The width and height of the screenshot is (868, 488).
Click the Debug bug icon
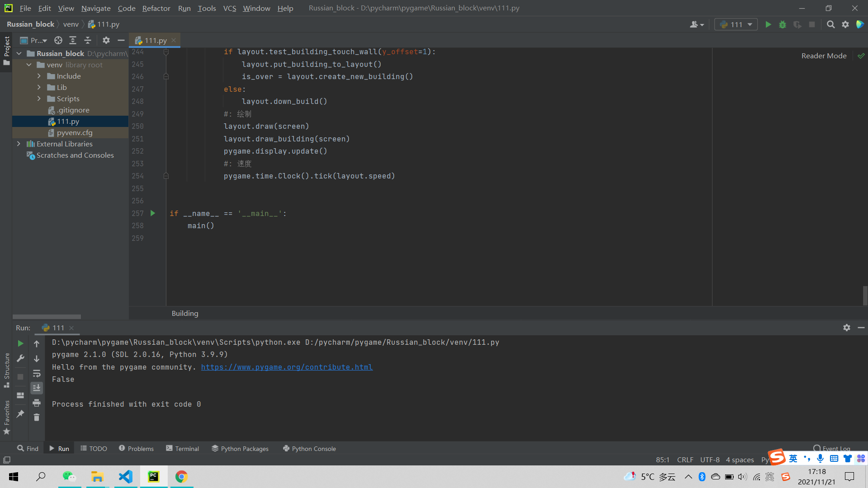point(783,24)
